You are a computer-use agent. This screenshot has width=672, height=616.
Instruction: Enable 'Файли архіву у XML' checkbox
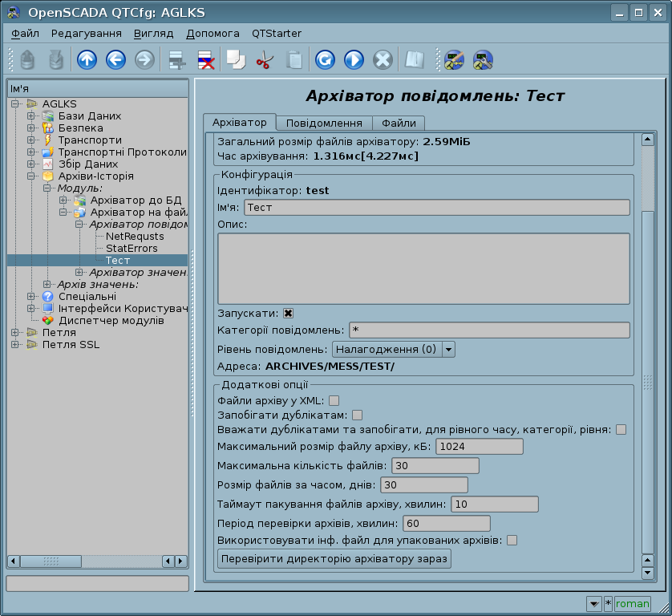[x=334, y=400]
